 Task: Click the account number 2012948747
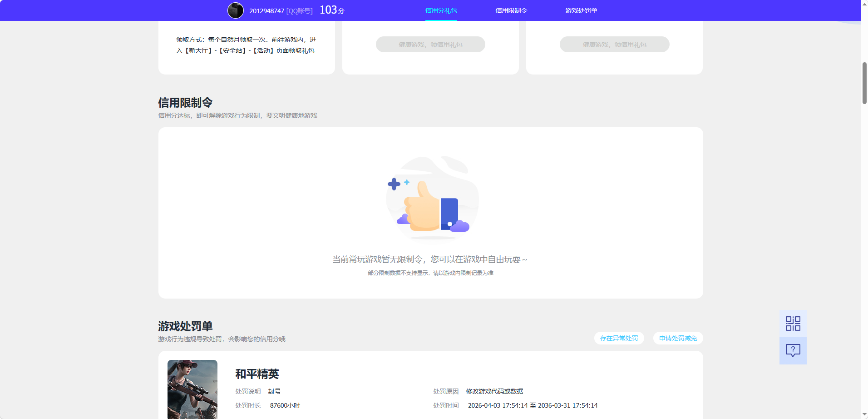coord(266,11)
